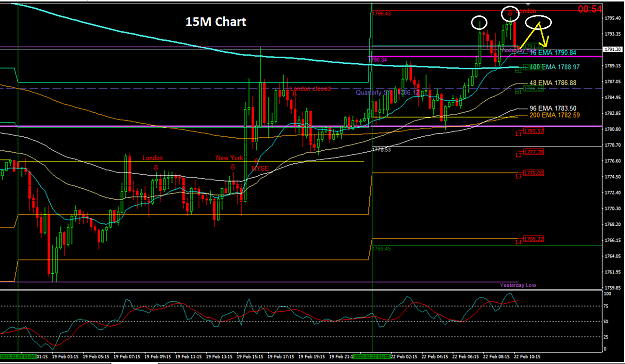This screenshot has height=364, width=625.
Task: Click 1787.05 on the price axis
Action: tap(612, 81)
